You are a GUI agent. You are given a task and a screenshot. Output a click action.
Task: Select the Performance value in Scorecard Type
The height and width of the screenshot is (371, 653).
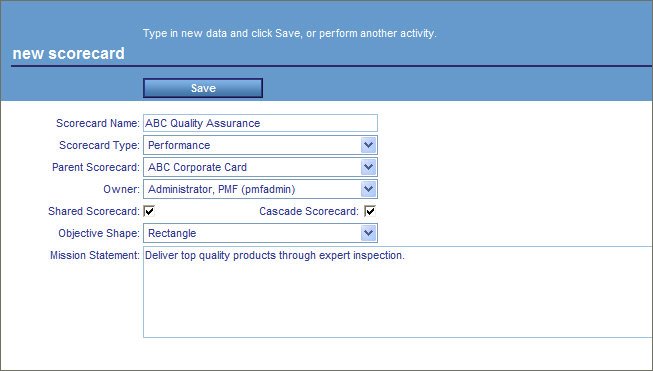click(x=179, y=145)
